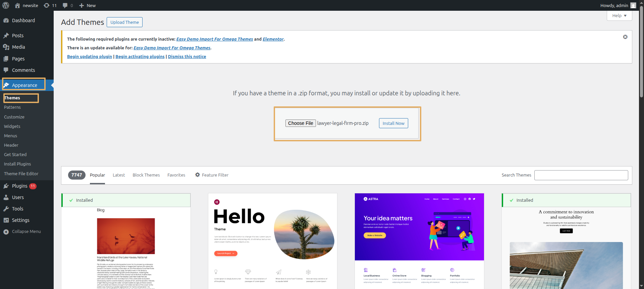Click the Feature Filter gear icon

pos(198,175)
